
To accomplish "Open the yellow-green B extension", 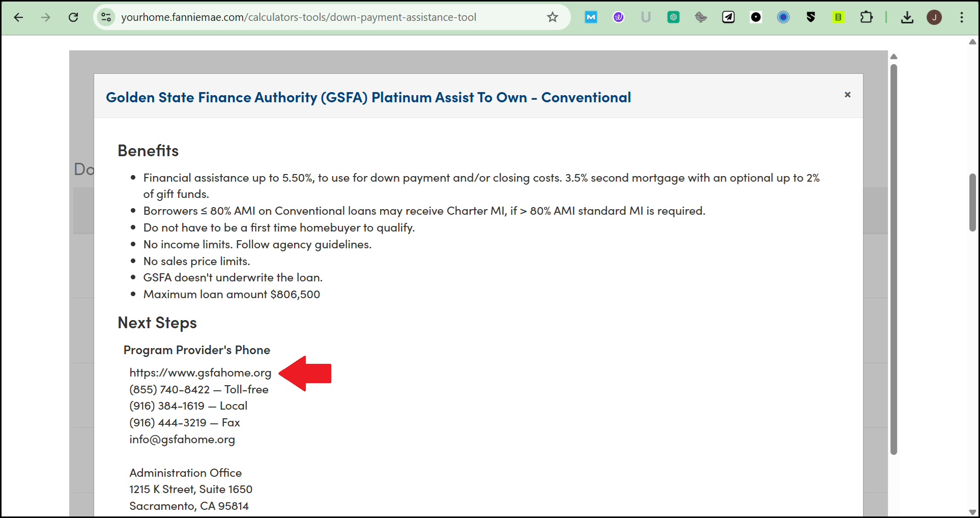I will 838,17.
